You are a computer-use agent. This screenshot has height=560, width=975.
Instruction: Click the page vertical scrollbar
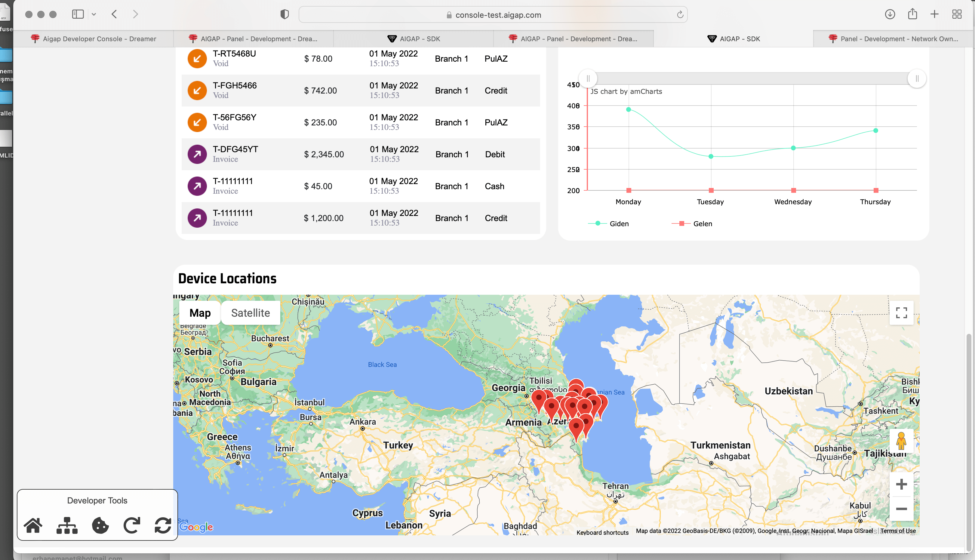(968, 442)
